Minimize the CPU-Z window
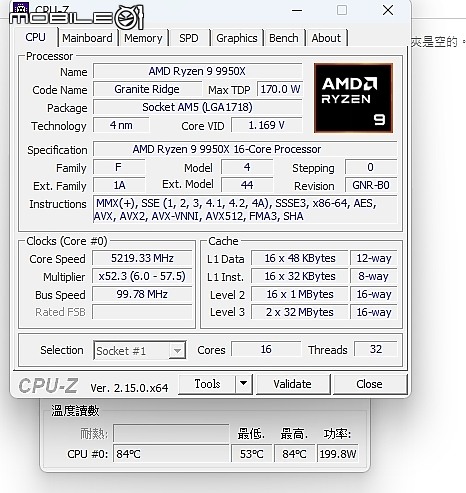This screenshot has height=493, width=466. [297, 10]
